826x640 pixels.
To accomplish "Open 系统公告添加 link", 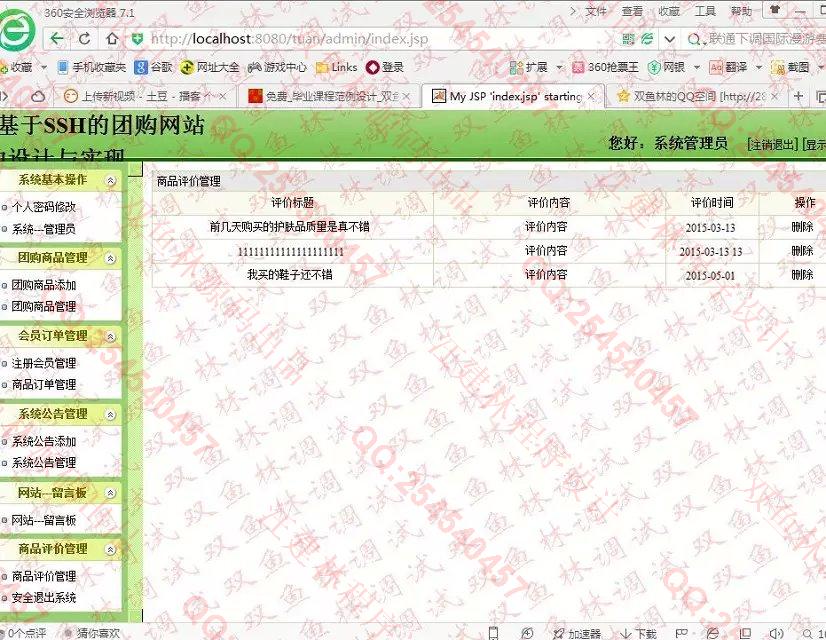I will pyautogui.click(x=44, y=441).
